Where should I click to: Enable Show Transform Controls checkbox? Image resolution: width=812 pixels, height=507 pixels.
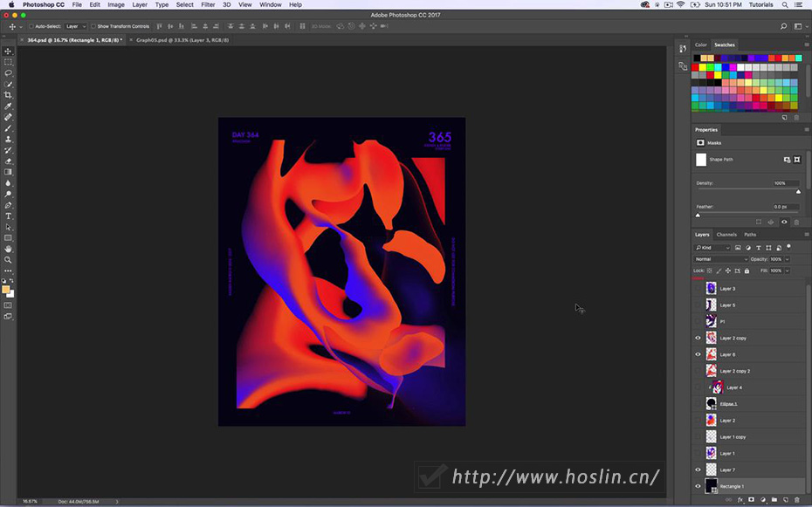click(x=93, y=26)
